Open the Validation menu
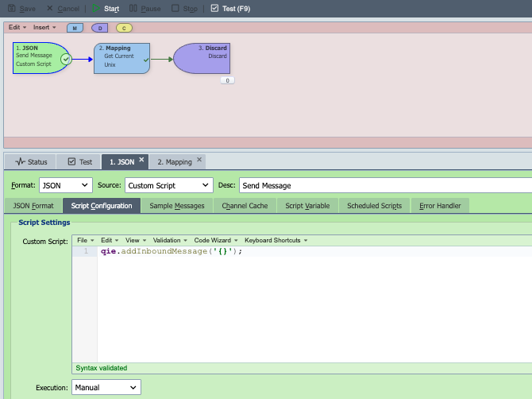Screen dimensions: 532x399 [170, 240]
